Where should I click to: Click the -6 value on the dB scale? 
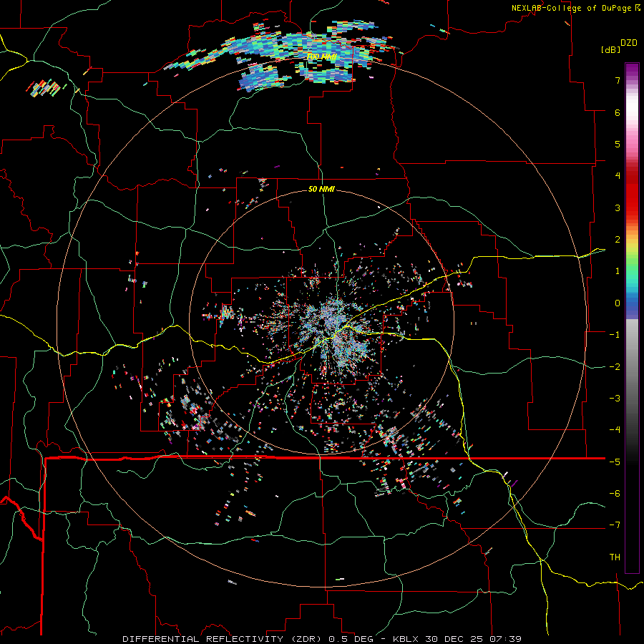tap(615, 494)
